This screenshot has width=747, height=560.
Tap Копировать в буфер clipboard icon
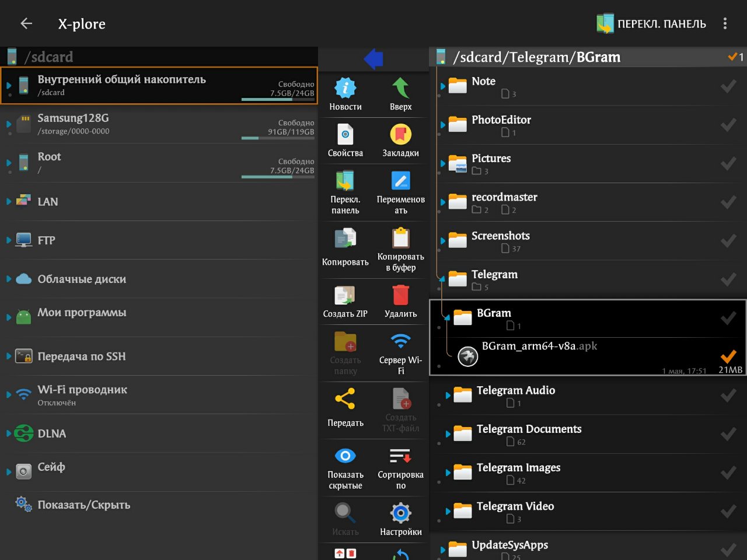tap(401, 238)
